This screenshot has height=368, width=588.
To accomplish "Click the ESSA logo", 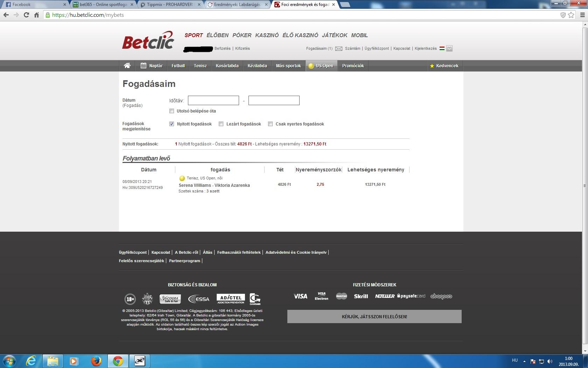I will click(199, 299).
